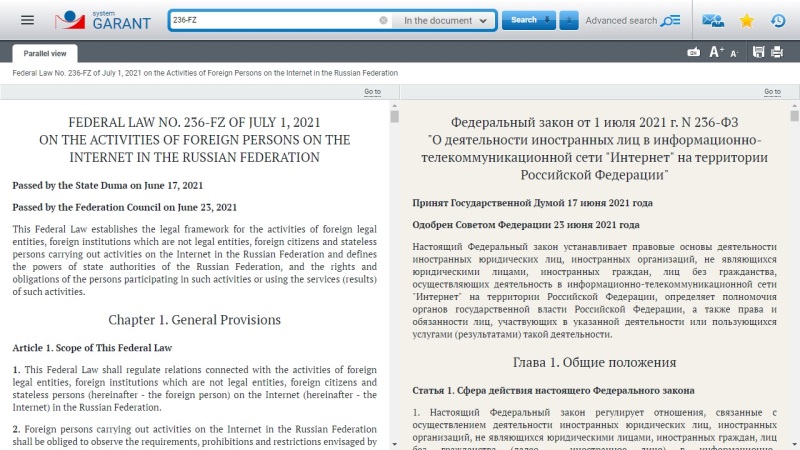Open favorites with the star icon
The width and height of the screenshot is (800, 450).
click(746, 20)
